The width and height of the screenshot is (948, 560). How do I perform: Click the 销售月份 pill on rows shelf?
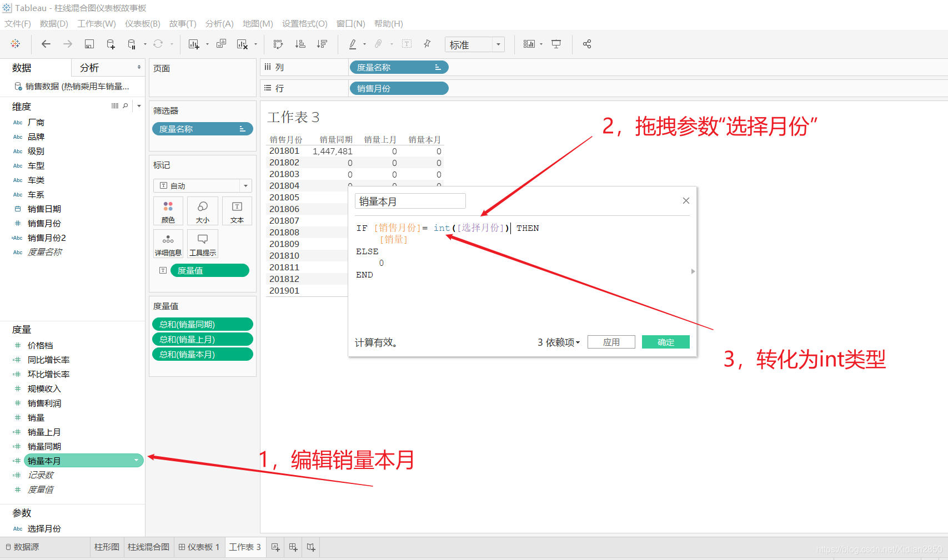[x=399, y=88]
